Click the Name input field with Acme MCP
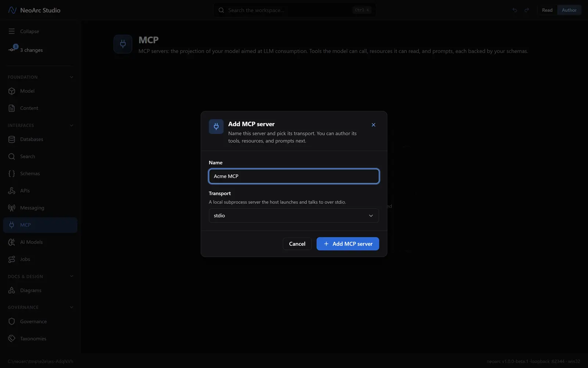588x368 pixels. click(x=294, y=176)
